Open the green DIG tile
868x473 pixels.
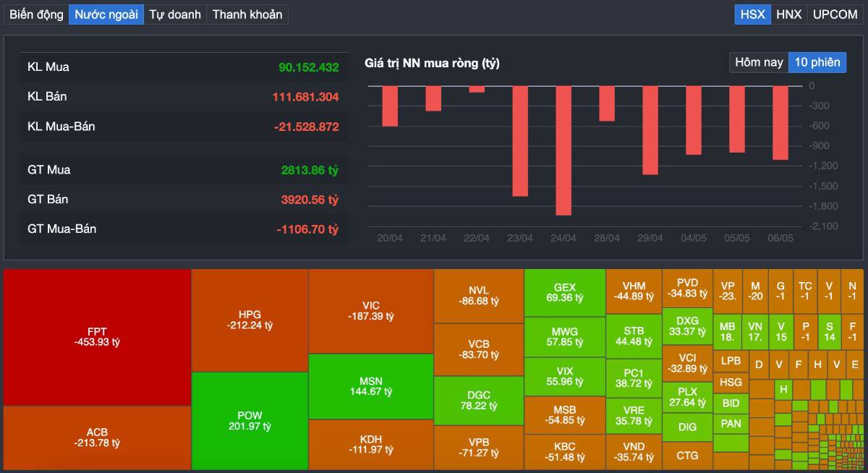pos(687,427)
